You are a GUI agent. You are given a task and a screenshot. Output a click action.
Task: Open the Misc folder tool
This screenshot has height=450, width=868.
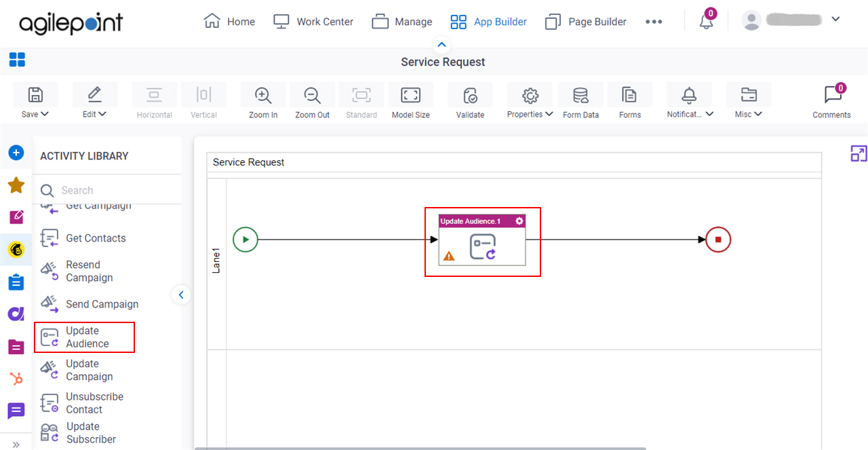pos(749,95)
